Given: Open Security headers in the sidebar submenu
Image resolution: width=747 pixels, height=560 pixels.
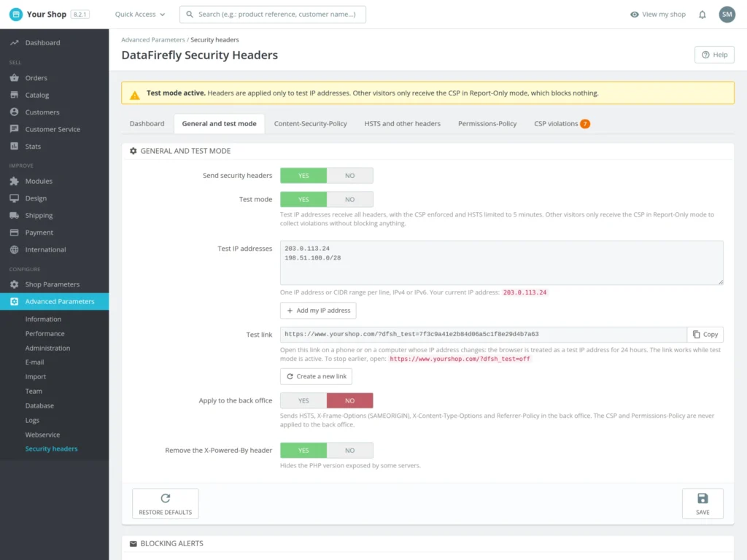Looking at the screenshot, I should (x=52, y=449).
